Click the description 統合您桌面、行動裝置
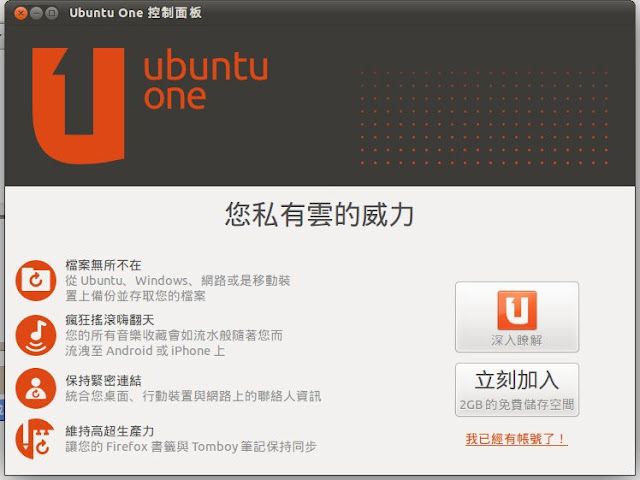The height and width of the screenshot is (480, 640). pos(193,396)
